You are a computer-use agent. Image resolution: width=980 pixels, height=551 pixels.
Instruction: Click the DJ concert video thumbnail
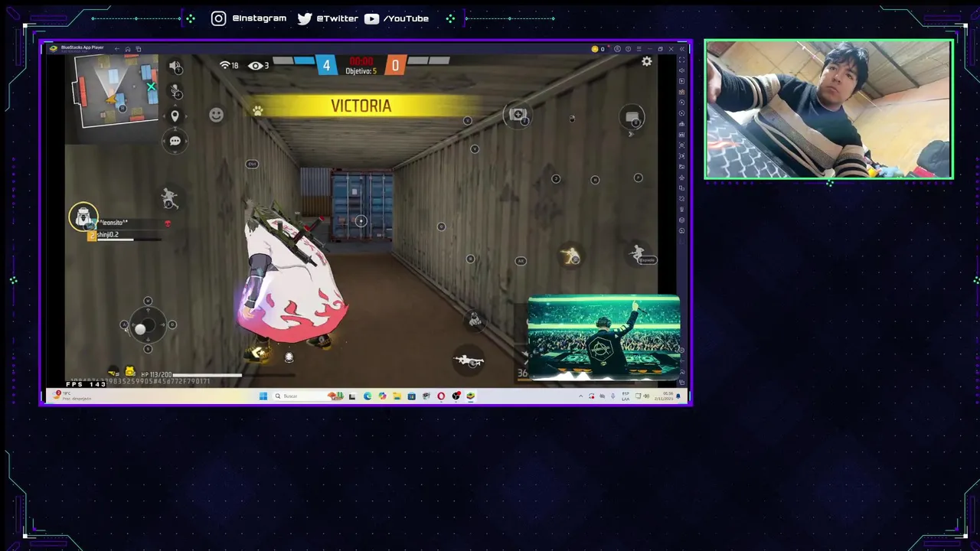[x=603, y=337]
